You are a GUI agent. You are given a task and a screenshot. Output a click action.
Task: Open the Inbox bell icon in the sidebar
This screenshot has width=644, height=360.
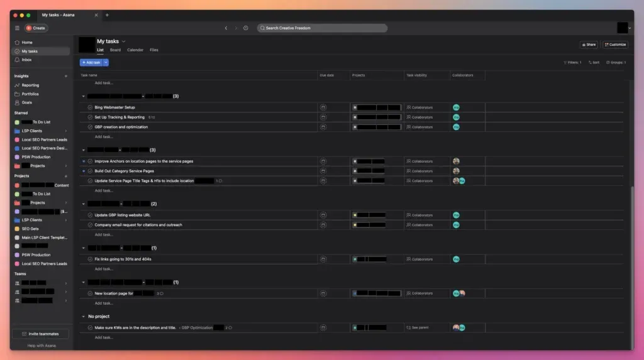pos(17,60)
